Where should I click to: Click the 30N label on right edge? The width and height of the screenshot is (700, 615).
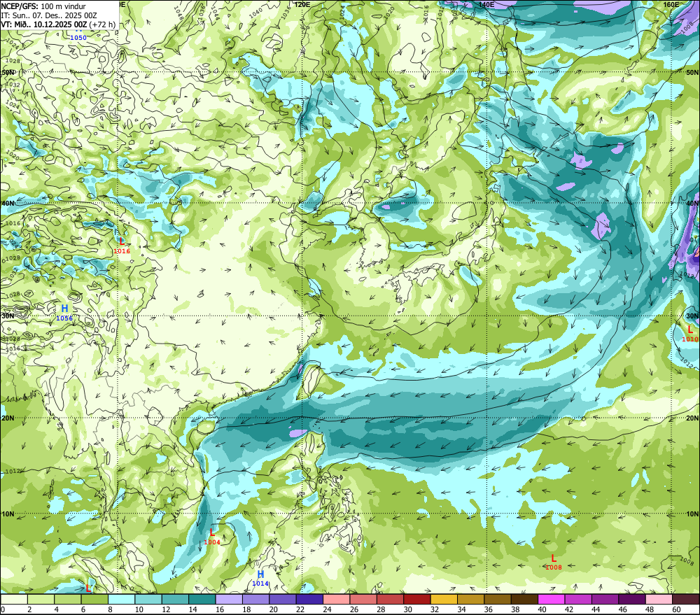[692, 316]
